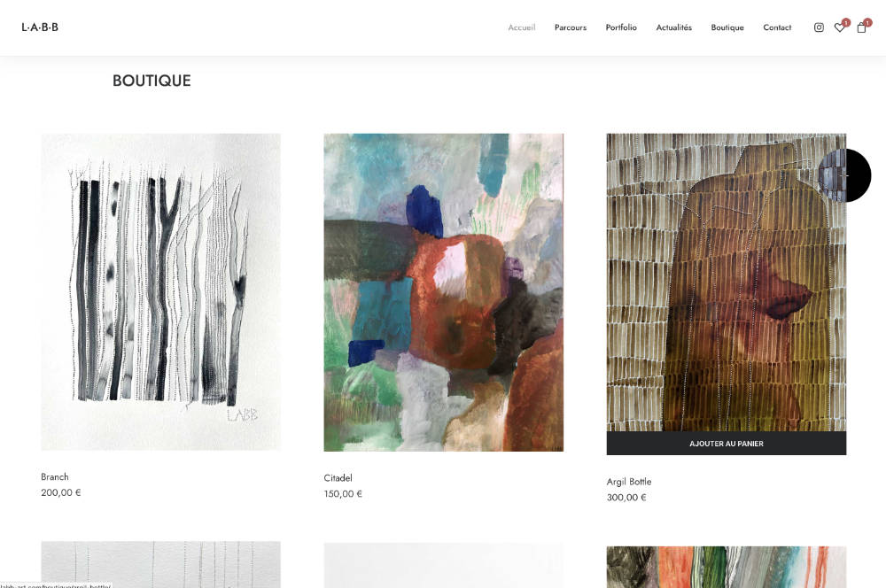This screenshot has width=886, height=588.
Task: Open the Citadel product title link
Action: coord(338,478)
